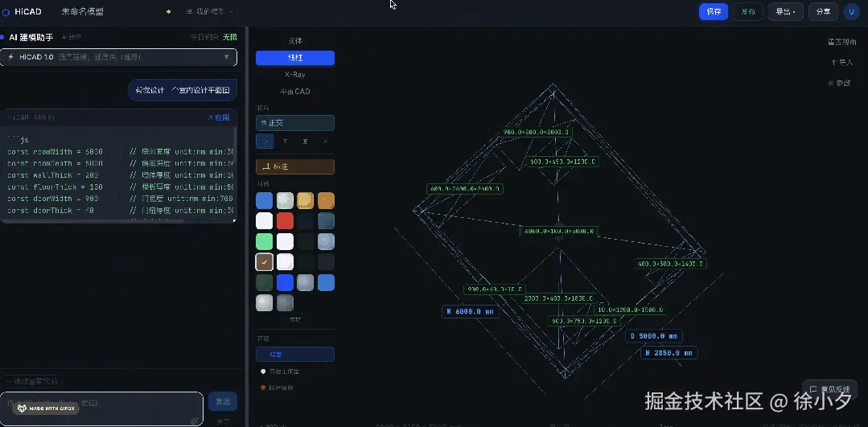Click the const roomWidth code line
868x427 pixels.
[119, 151]
